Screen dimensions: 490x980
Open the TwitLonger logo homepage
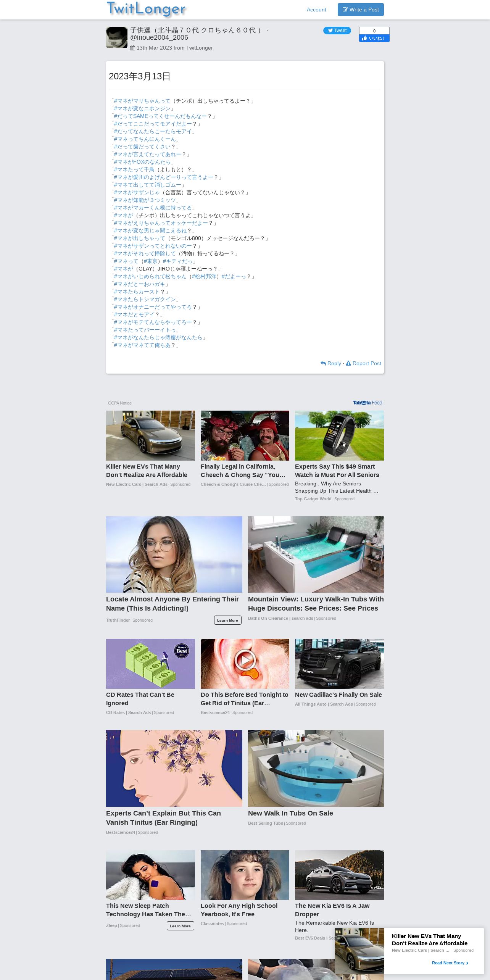[146, 9]
